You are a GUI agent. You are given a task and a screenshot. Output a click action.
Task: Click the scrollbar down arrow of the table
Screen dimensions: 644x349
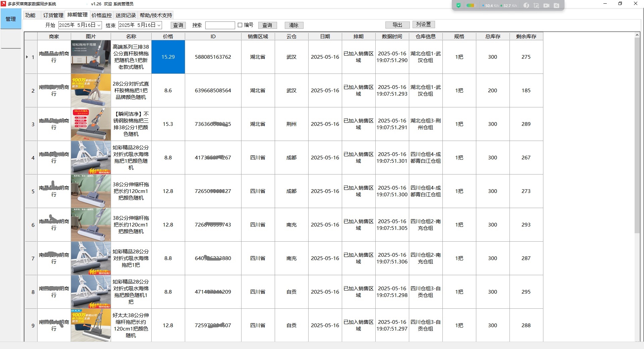point(637,340)
